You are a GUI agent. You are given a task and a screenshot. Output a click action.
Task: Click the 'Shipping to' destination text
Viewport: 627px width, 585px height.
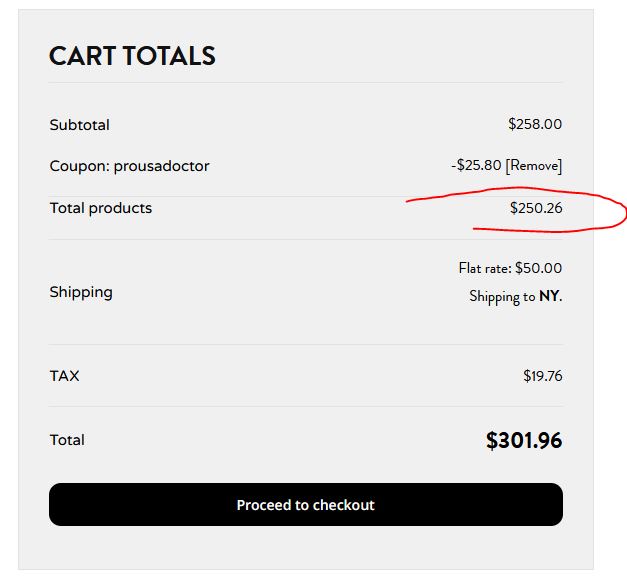click(x=502, y=296)
